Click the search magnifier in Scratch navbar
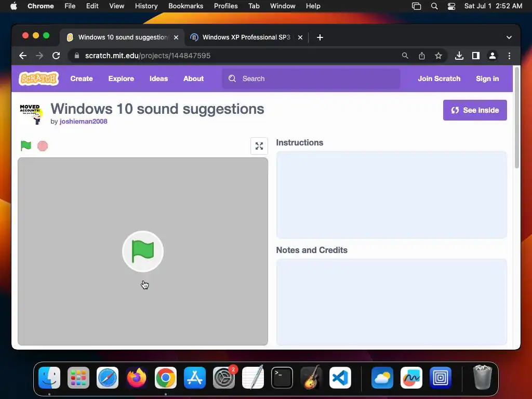 pyautogui.click(x=232, y=79)
